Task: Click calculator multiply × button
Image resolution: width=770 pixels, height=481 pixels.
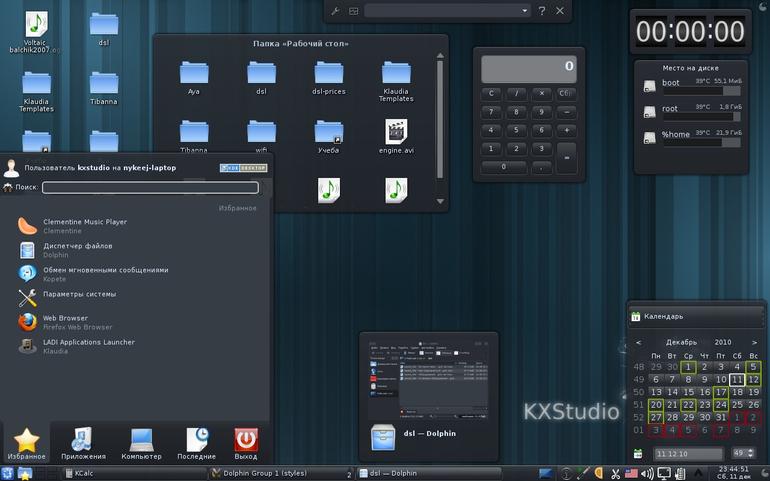Action: [x=542, y=93]
